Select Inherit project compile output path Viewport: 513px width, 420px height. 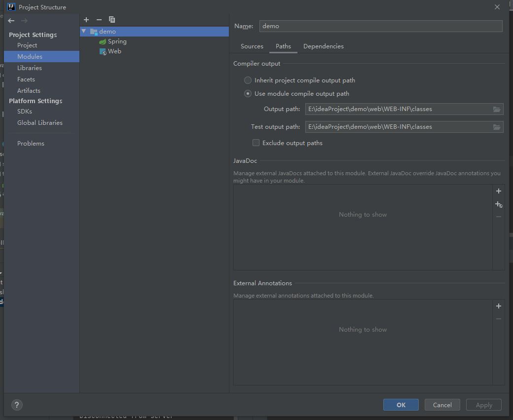[248, 80]
